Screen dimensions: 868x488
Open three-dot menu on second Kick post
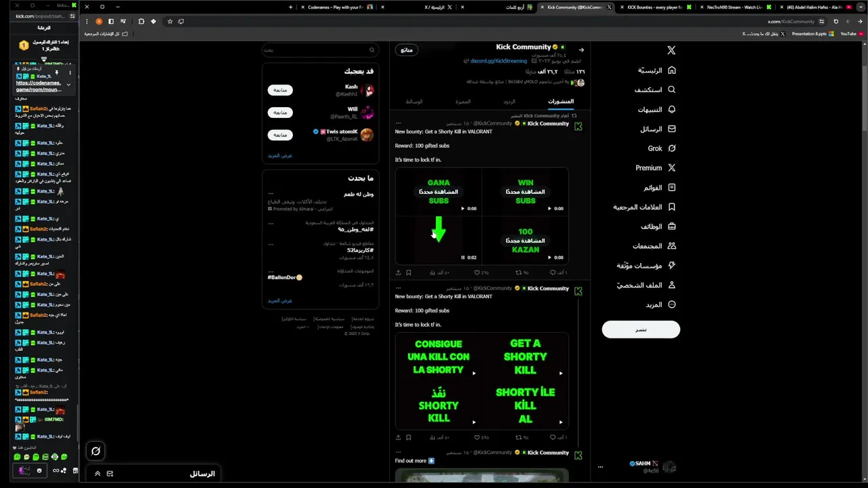[399, 287]
